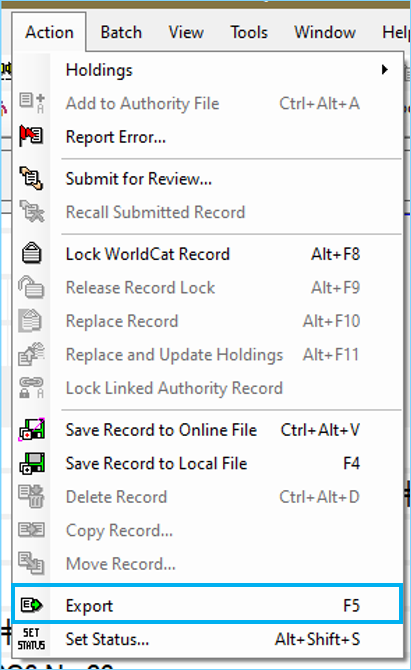
Task: Open the Window menu
Action: tap(325, 32)
